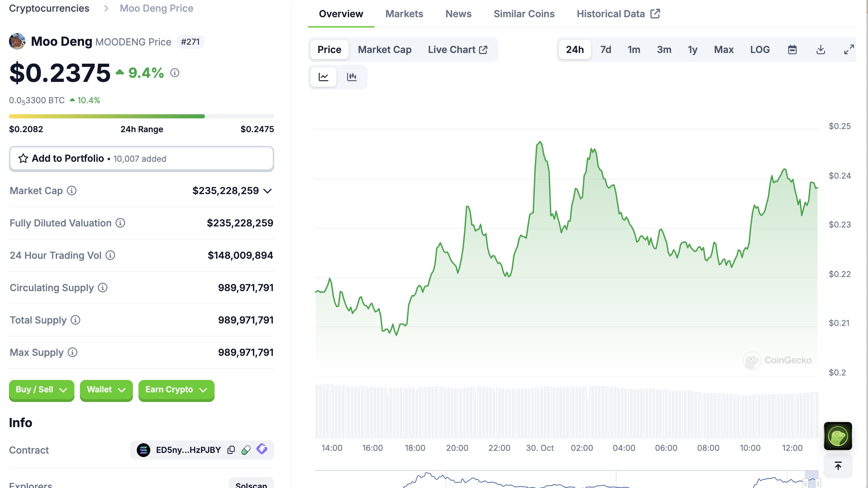Click the Moo Deng coin avatar
This screenshot has width=868, height=488.
(x=17, y=41)
